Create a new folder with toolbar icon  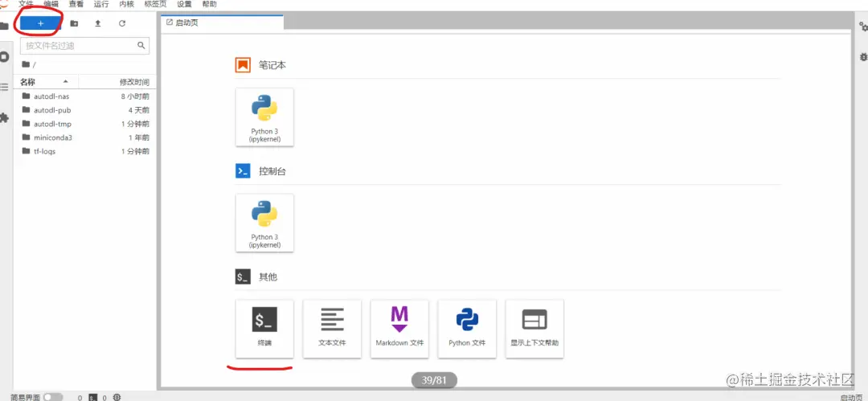pos(74,23)
